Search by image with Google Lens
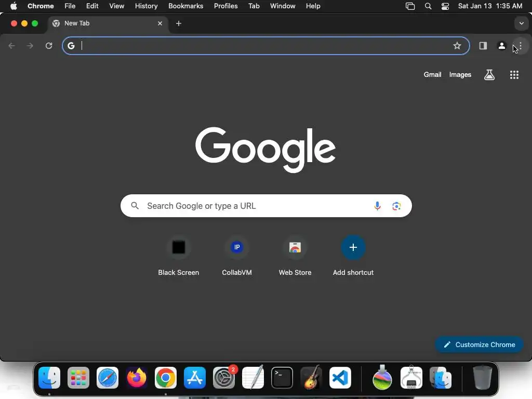Screen dimensions: 532x399 pyautogui.click(x=396, y=206)
